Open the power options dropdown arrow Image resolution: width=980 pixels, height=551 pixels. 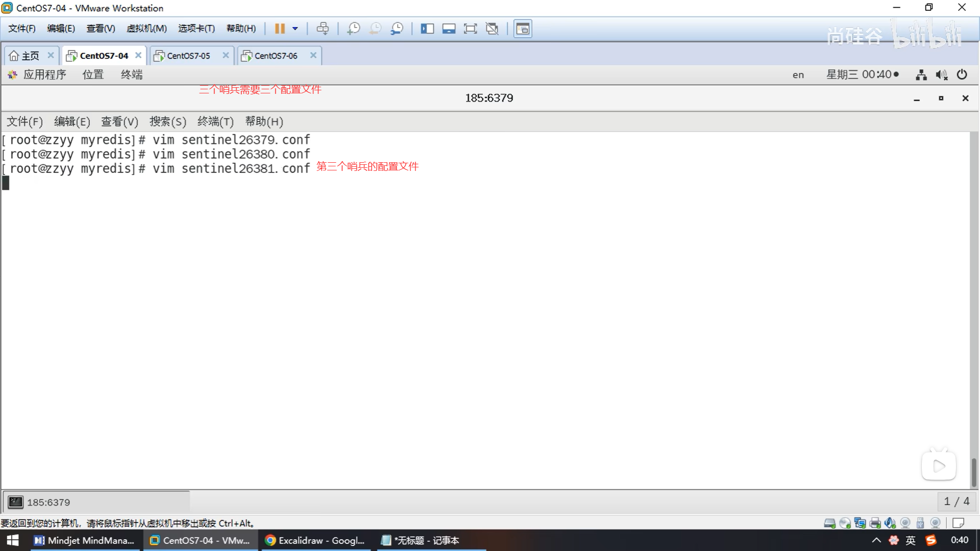(x=295, y=29)
